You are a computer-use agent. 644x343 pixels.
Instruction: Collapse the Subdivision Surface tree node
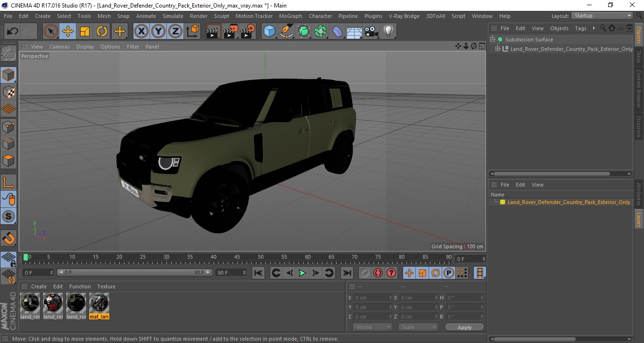pyautogui.click(x=493, y=40)
